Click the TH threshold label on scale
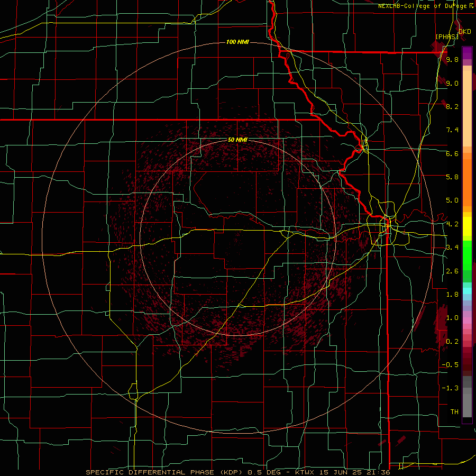The width and height of the screenshot is (476, 476). tap(454, 412)
